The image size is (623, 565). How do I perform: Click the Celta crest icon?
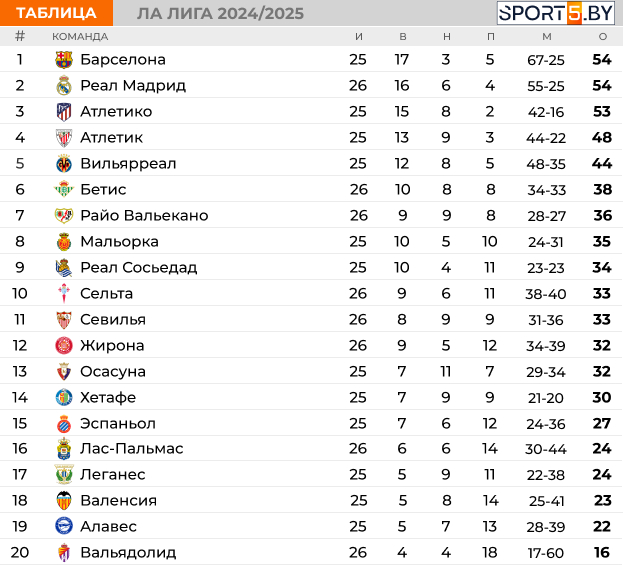(64, 293)
